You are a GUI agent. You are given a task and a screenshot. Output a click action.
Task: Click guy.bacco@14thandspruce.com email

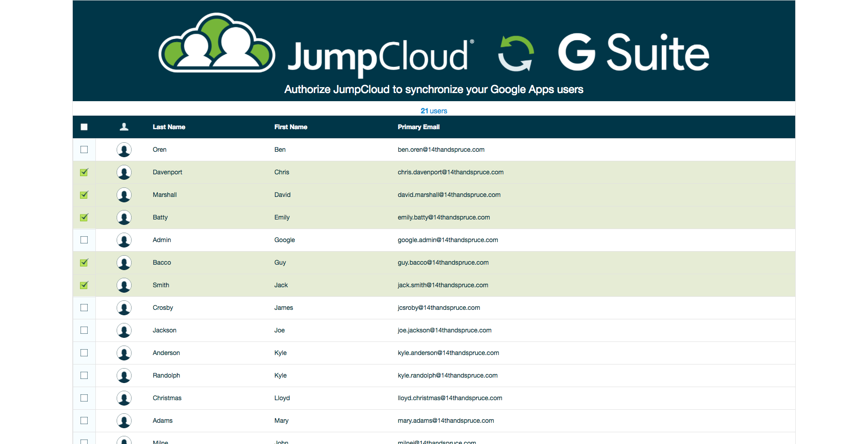click(443, 262)
